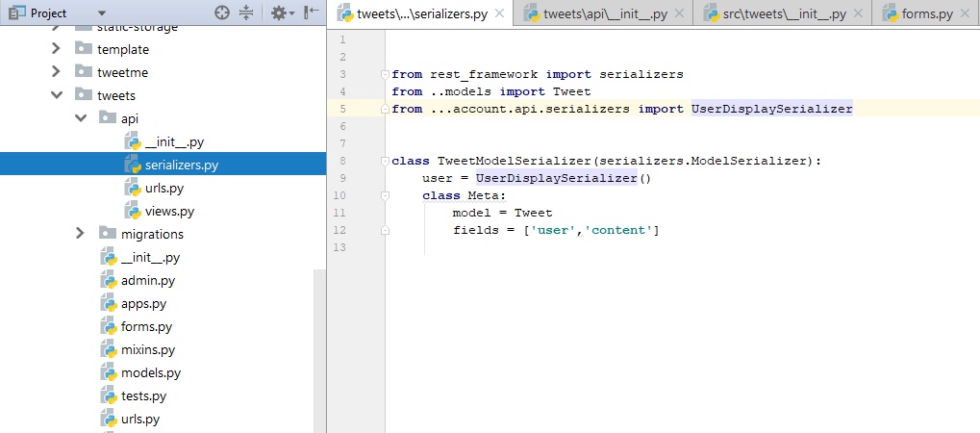Hide the Project tool window
This screenshot has height=433, width=980.
click(312, 13)
